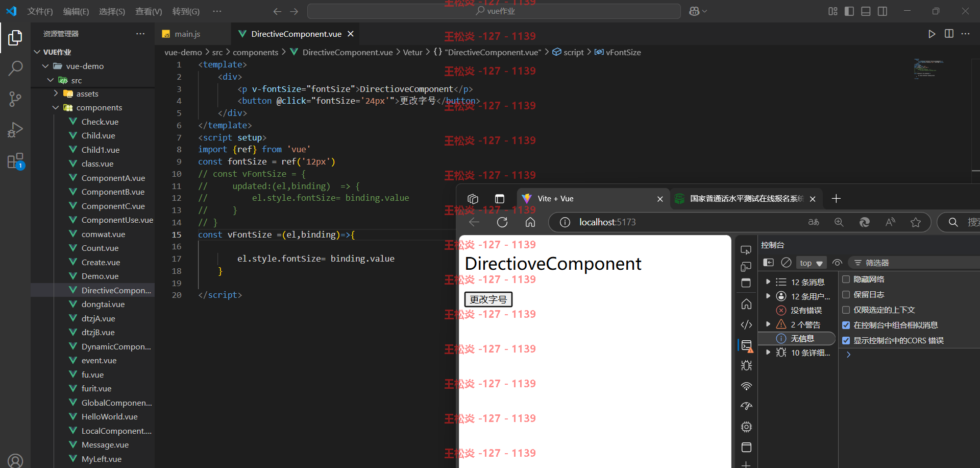Reload the browser page

pos(502,222)
